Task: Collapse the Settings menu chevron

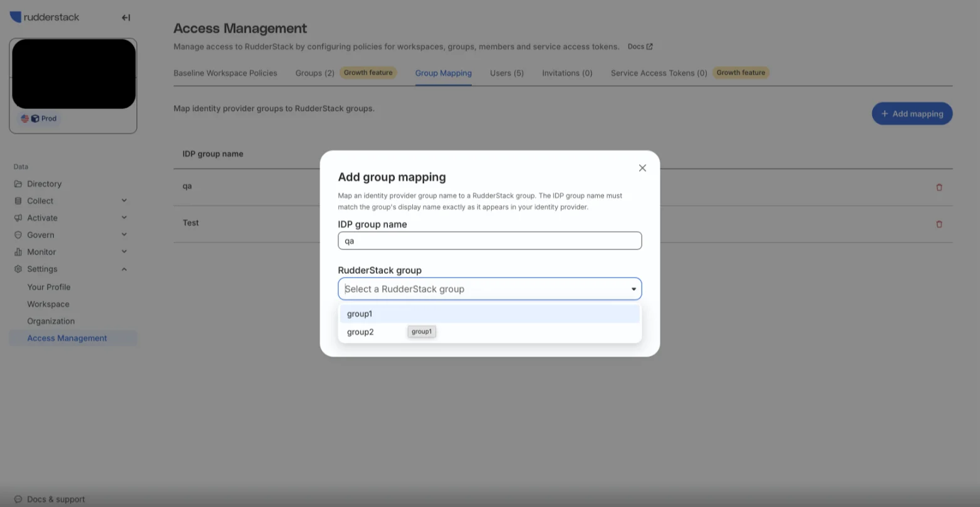Action: 124,269
